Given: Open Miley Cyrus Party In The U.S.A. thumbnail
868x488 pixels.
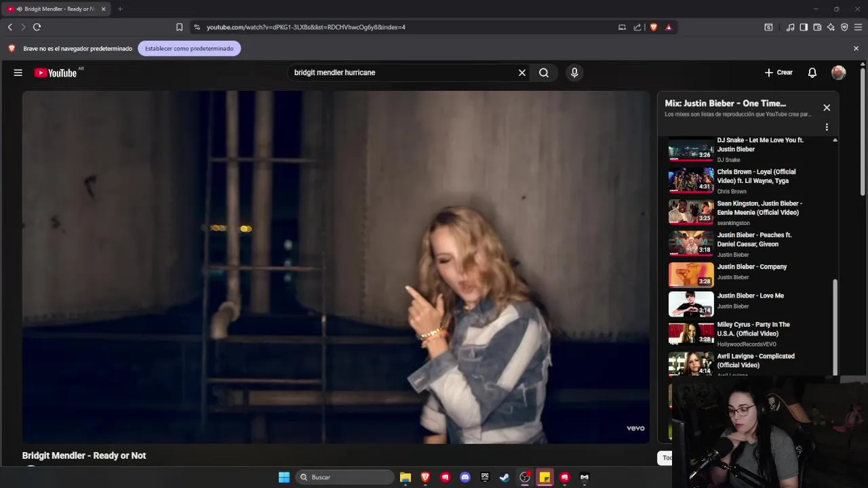Looking at the screenshot, I should [x=691, y=333].
